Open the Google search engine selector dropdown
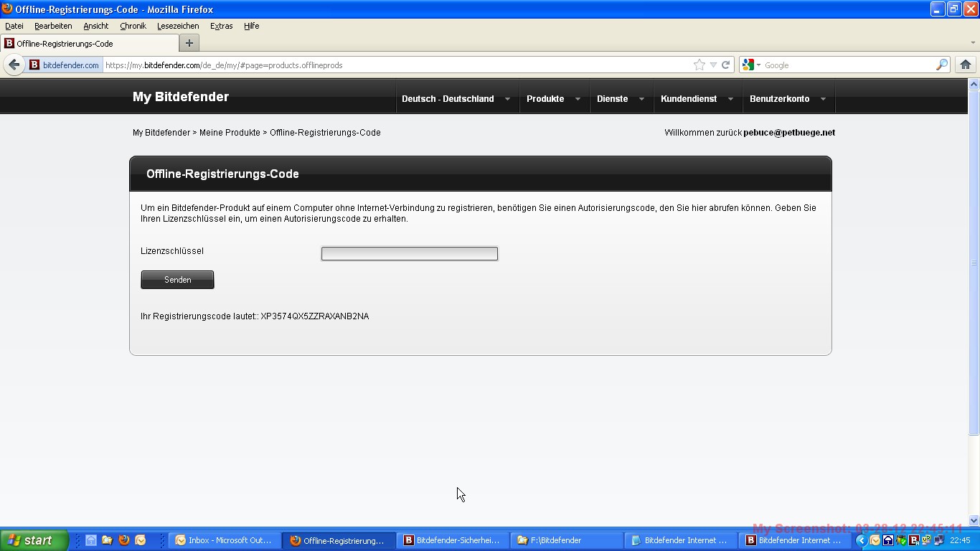This screenshot has height=551, width=980. 752,65
